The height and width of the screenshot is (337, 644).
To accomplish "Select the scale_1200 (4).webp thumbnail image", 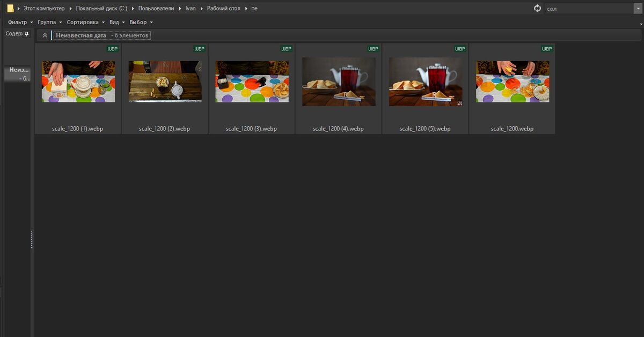I will pos(339,82).
